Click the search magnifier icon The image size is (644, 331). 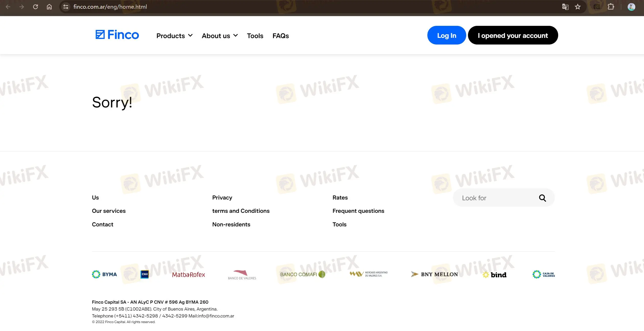[543, 198]
